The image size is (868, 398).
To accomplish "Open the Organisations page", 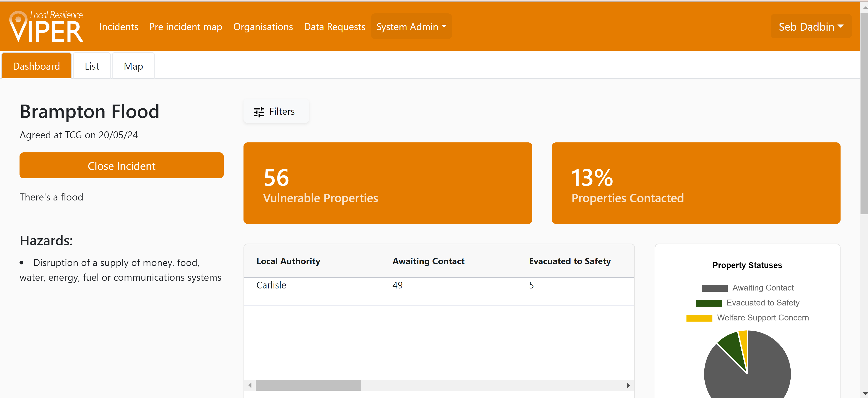I will [263, 27].
